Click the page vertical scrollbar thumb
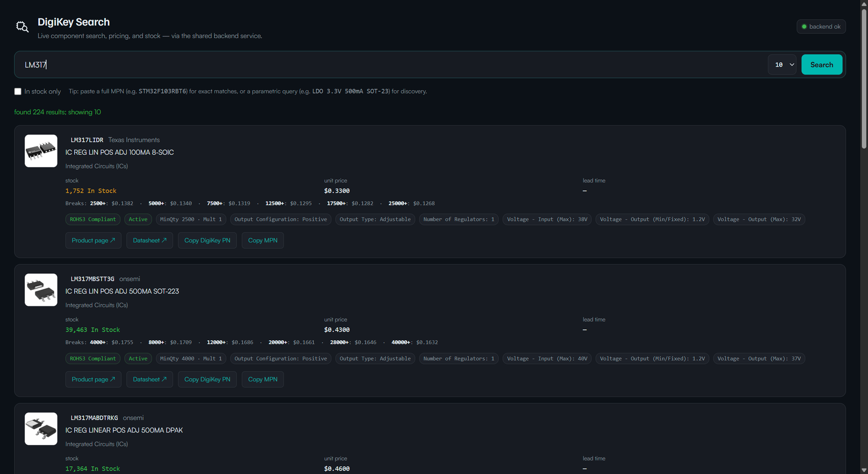This screenshot has width=868, height=474. pyautogui.click(x=864, y=77)
